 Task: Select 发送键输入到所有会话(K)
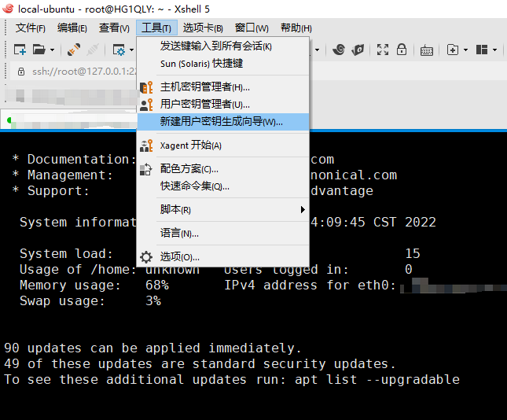(x=223, y=46)
